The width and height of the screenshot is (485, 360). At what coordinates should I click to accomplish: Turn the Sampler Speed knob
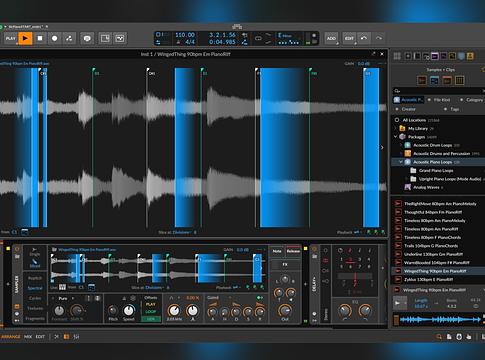click(129, 311)
